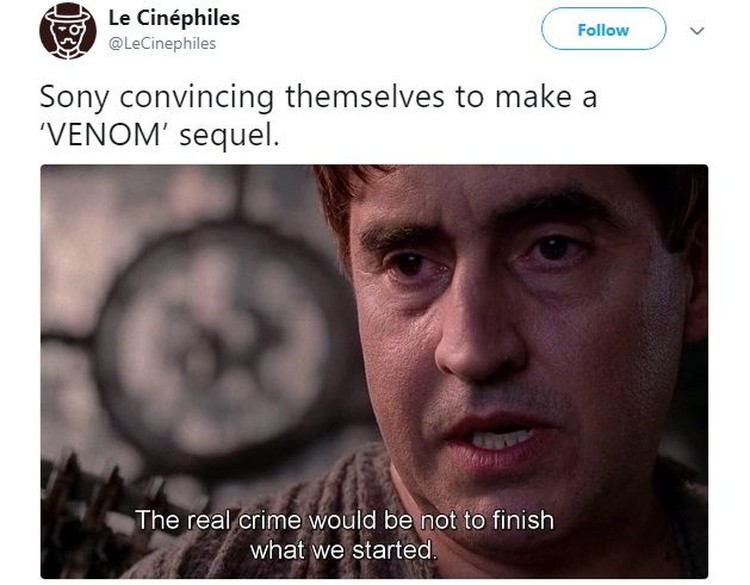Click the monocle gentleman logo icon
The image size is (750, 585).
click(67, 31)
